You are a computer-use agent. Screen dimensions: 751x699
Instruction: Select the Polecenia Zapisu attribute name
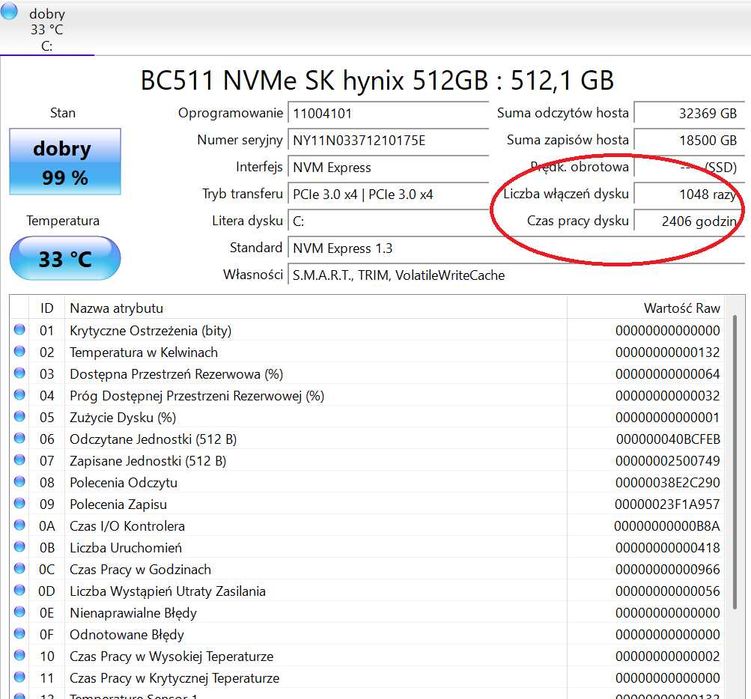[x=118, y=504]
